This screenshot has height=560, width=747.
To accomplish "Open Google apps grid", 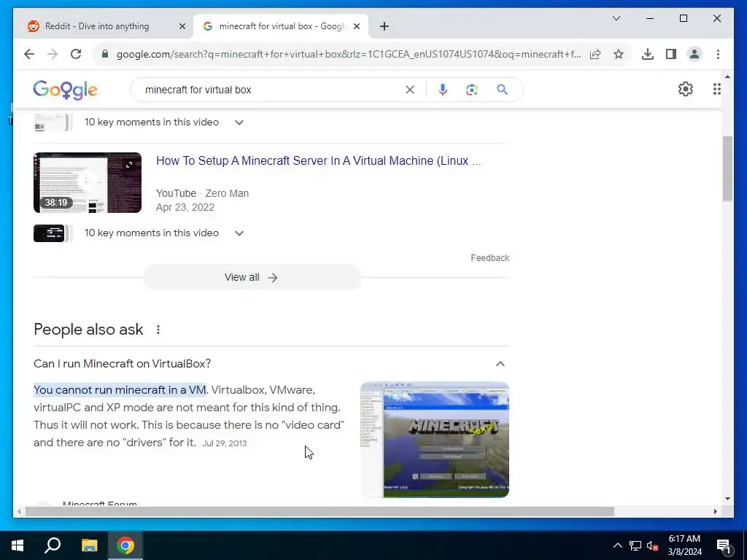I will coord(716,89).
